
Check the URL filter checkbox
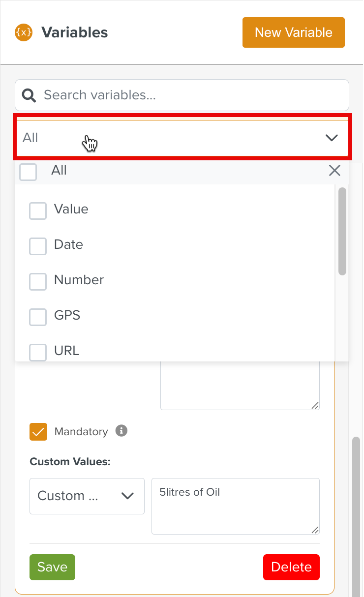coord(38,353)
